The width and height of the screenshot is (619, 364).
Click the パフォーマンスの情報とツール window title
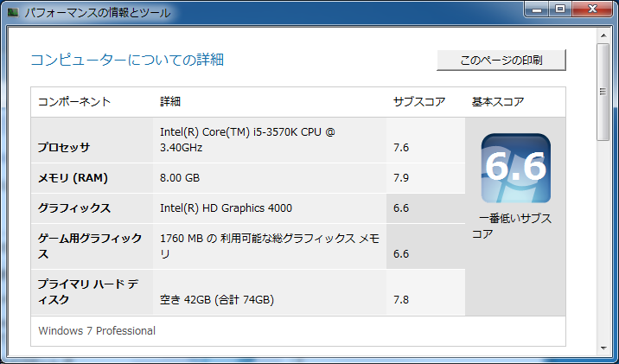point(98,13)
